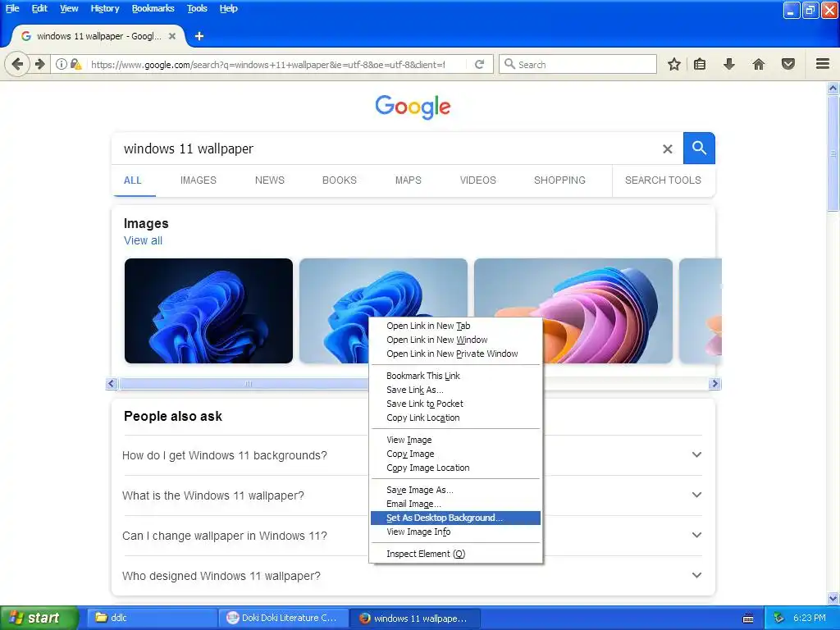Expand Who designed Windows 11 wallpaper
This screenshot has width=840, height=630.
pyautogui.click(x=412, y=576)
